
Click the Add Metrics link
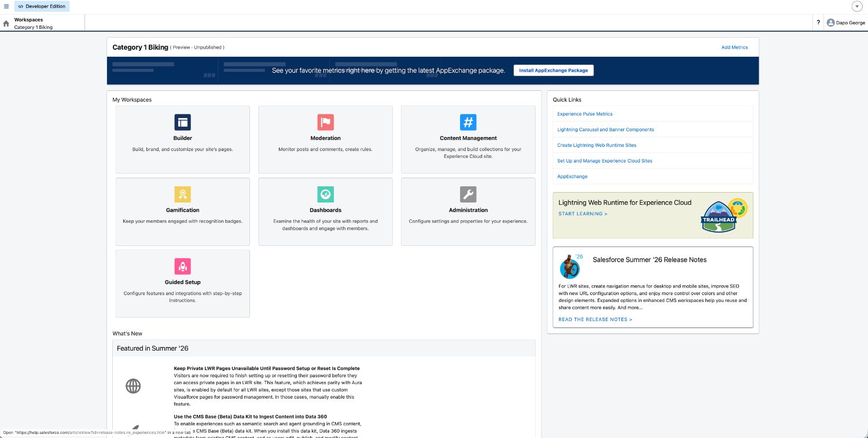[x=734, y=47]
